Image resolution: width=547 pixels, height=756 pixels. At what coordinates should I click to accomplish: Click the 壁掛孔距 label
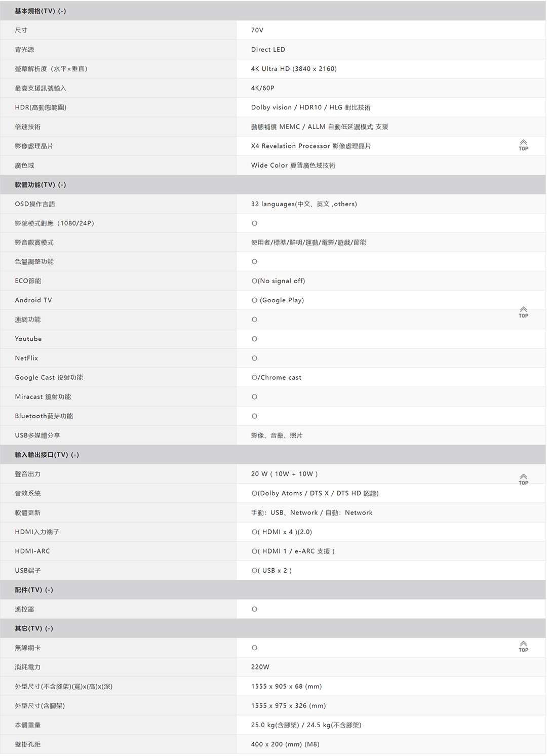[27, 744]
